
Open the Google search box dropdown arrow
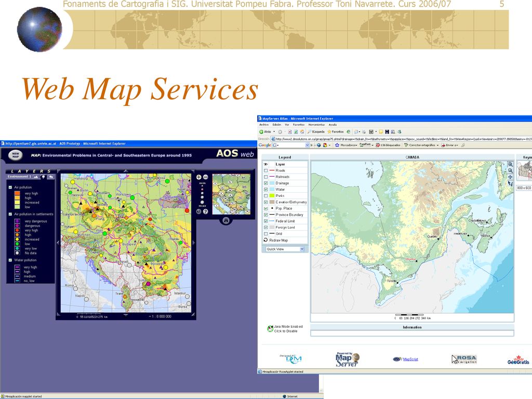308,145
